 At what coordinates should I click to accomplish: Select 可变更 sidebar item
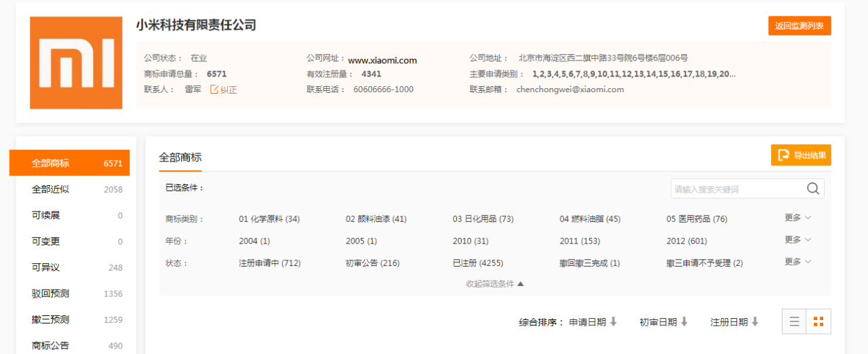click(76, 241)
